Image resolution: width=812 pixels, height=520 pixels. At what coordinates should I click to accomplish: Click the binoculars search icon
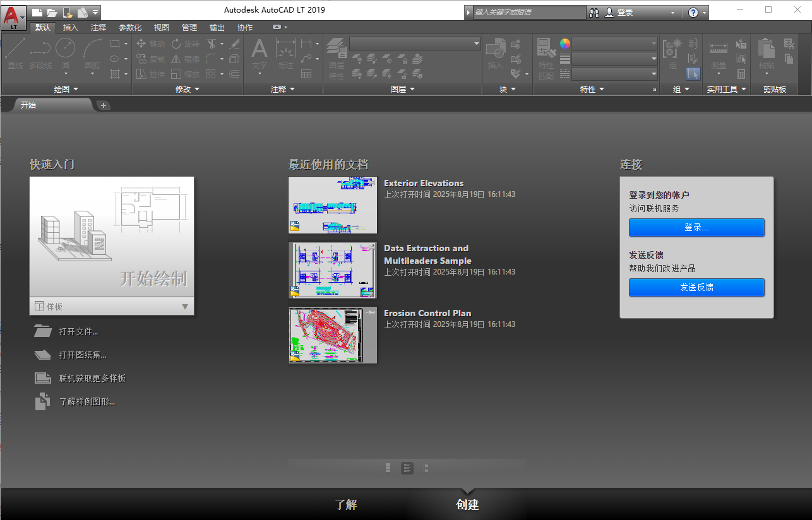pos(594,12)
